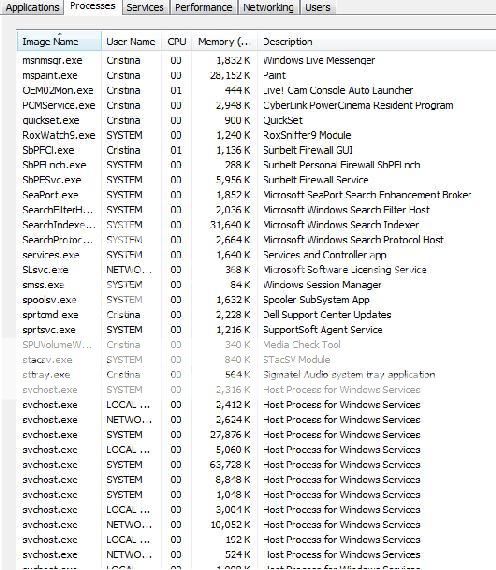Click Spooler SubSystem App description
496x570 pixels.
[316, 300]
